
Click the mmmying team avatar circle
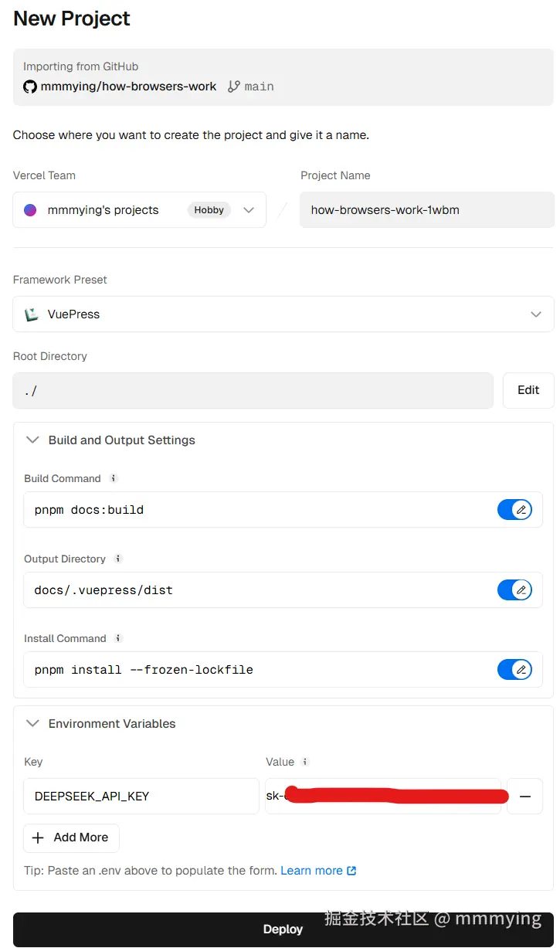[30, 210]
